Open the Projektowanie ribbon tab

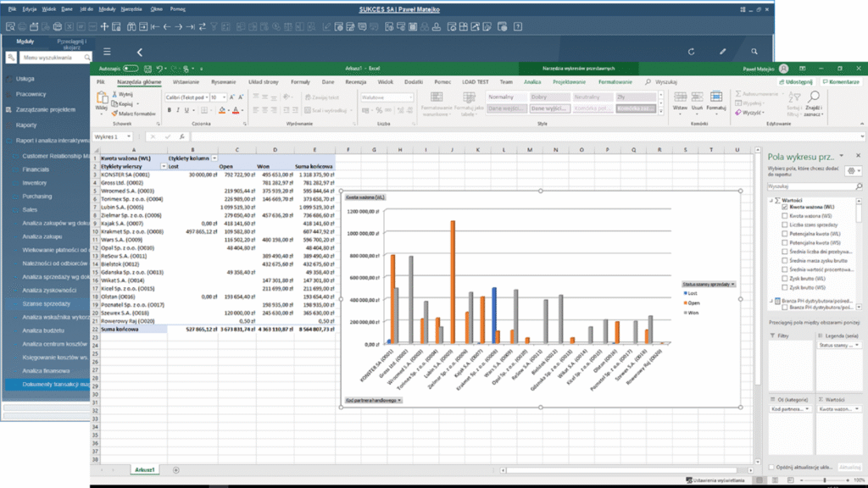569,82
